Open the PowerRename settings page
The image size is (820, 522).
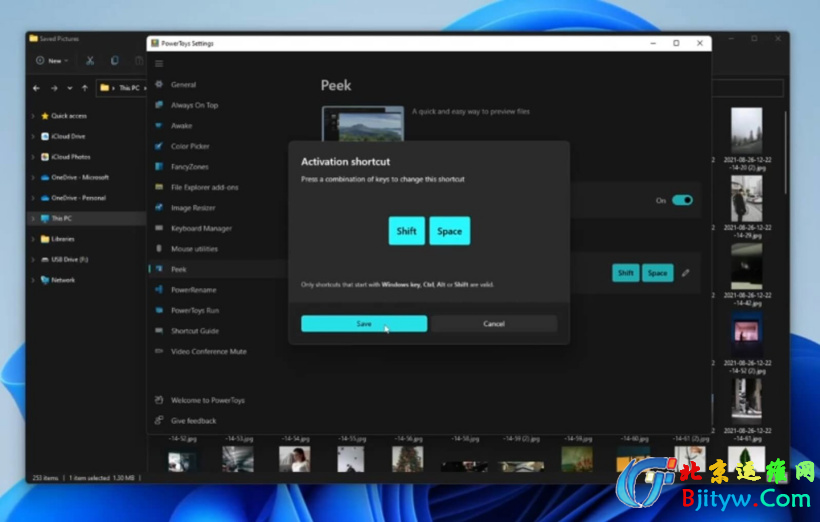coord(193,290)
